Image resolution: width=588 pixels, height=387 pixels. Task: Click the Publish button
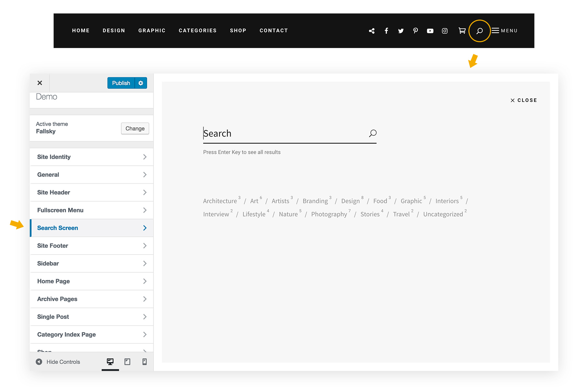(121, 83)
